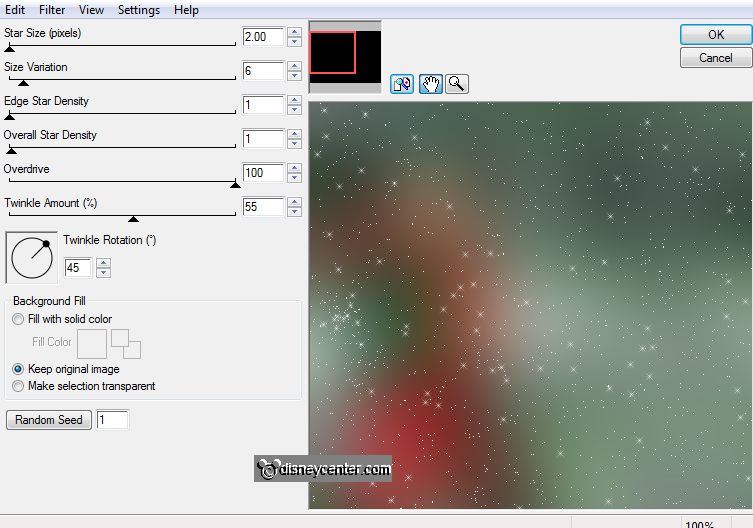
Task: Click the Star Size slider handle
Action: pos(10,49)
